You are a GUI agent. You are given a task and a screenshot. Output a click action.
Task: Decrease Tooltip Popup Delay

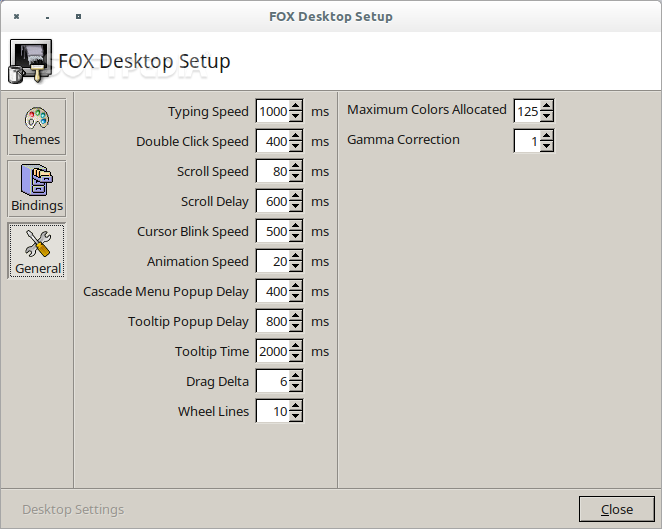coord(296,326)
